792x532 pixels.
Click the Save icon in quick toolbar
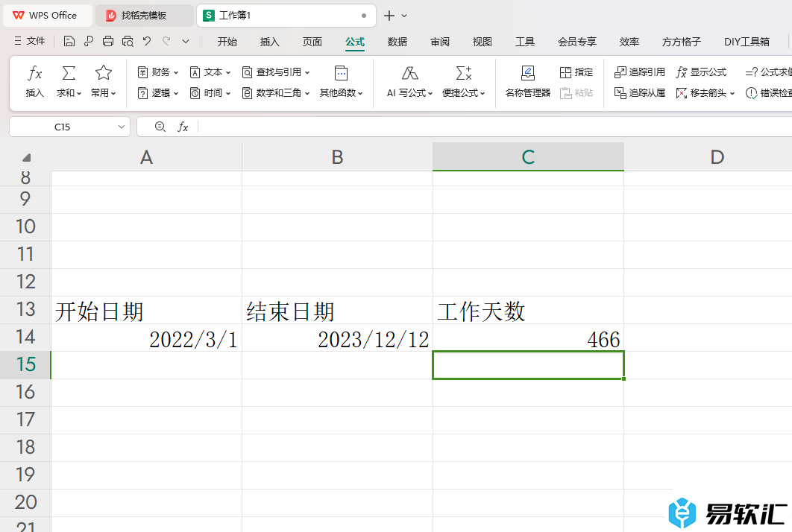point(69,42)
